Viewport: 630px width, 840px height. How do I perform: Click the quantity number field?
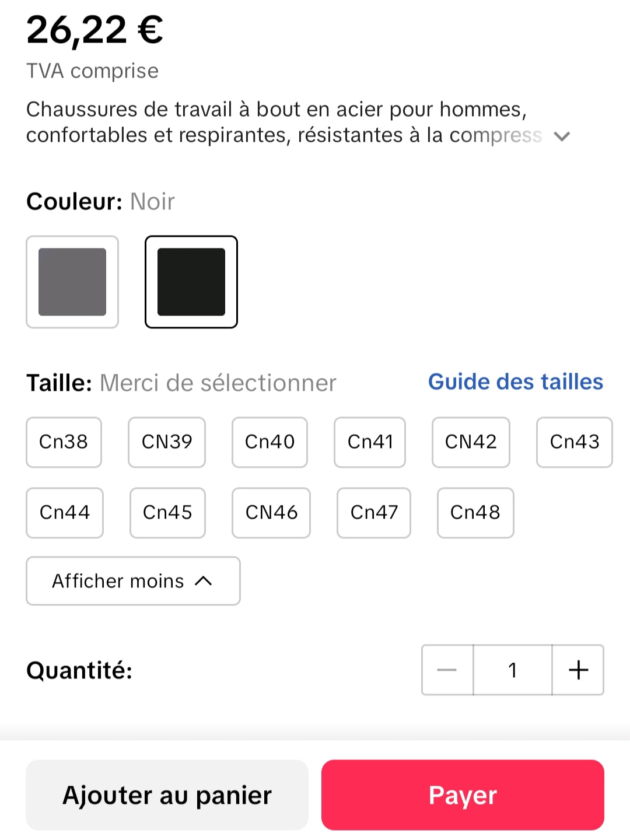pyautogui.click(x=512, y=670)
